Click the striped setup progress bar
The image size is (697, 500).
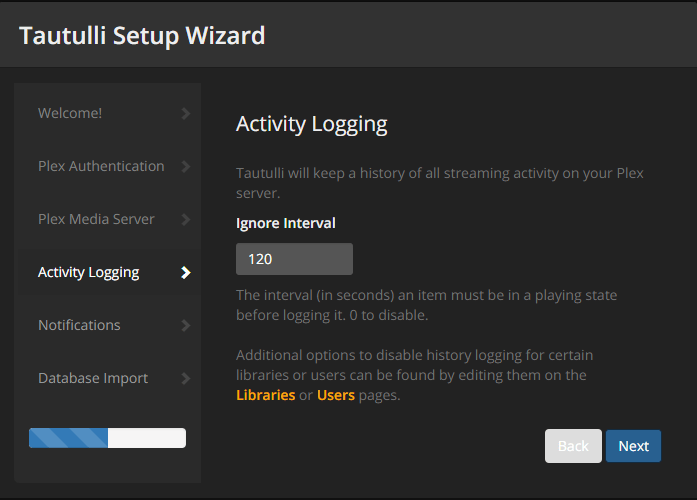108,438
